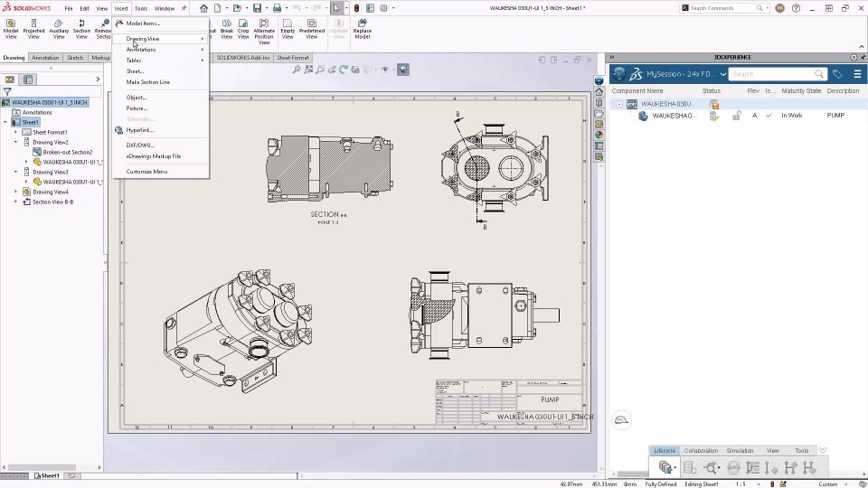This screenshot has height=488, width=868.
Task: Open the 3DEXPERIENCE panel settings gear
Action: [x=854, y=58]
